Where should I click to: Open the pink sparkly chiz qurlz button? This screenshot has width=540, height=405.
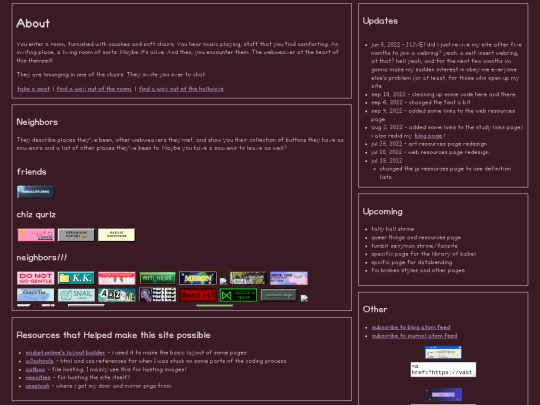coord(36,235)
